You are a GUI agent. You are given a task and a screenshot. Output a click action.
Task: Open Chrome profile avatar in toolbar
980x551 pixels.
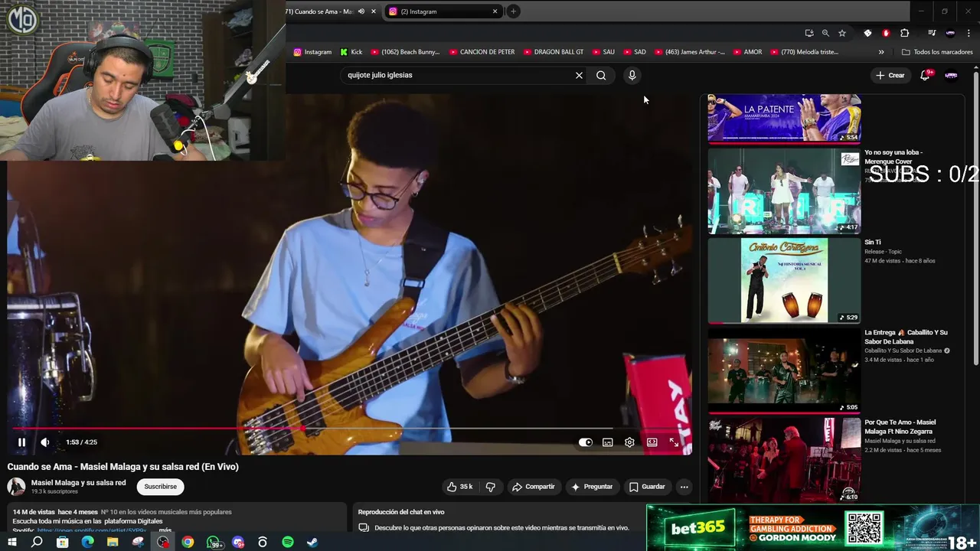(950, 33)
